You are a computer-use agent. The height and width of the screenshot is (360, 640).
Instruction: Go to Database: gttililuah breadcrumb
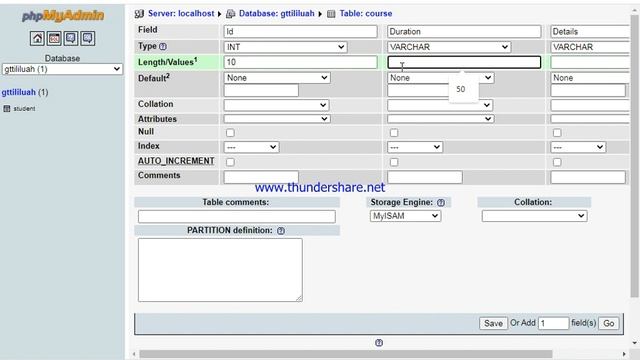point(276,13)
